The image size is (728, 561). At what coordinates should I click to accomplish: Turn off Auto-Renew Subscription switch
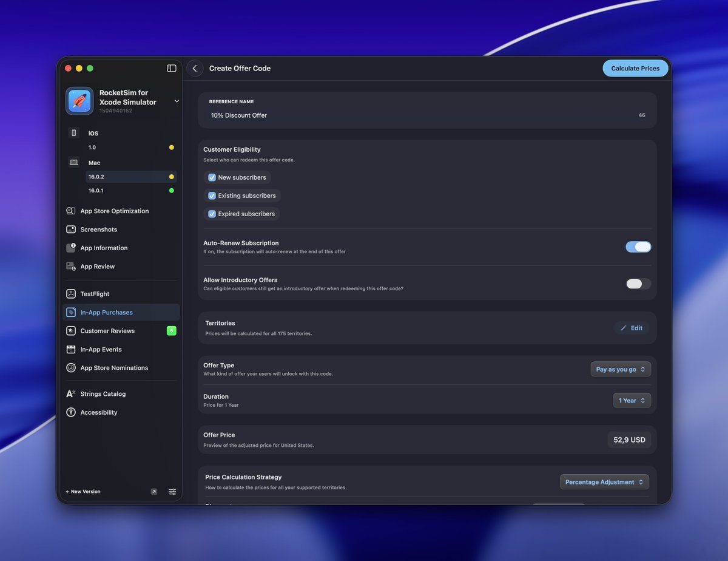point(638,246)
